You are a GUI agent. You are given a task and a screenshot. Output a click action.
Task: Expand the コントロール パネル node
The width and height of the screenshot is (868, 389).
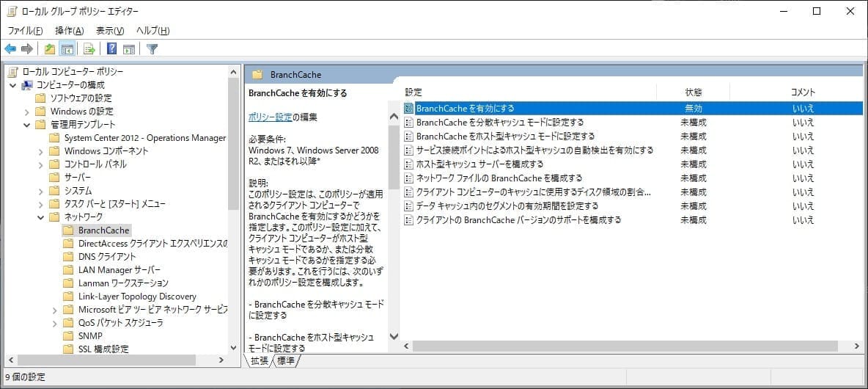point(40,164)
